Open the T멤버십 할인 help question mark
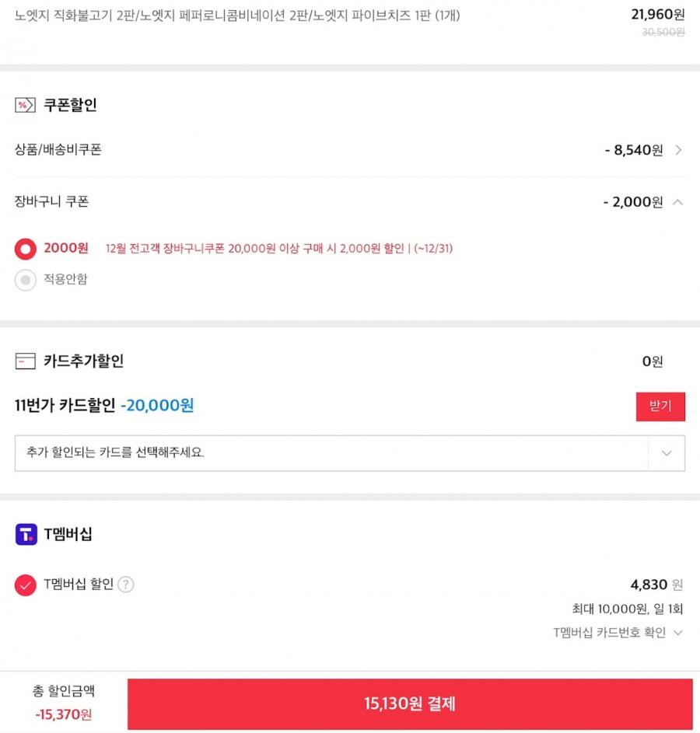The image size is (700, 733). pos(126,585)
